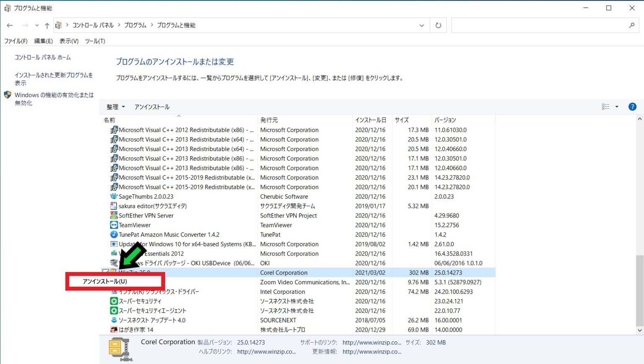Select the sakura editor (サクラエディタ) icon
The width and height of the screenshot is (644, 364).
114,206
